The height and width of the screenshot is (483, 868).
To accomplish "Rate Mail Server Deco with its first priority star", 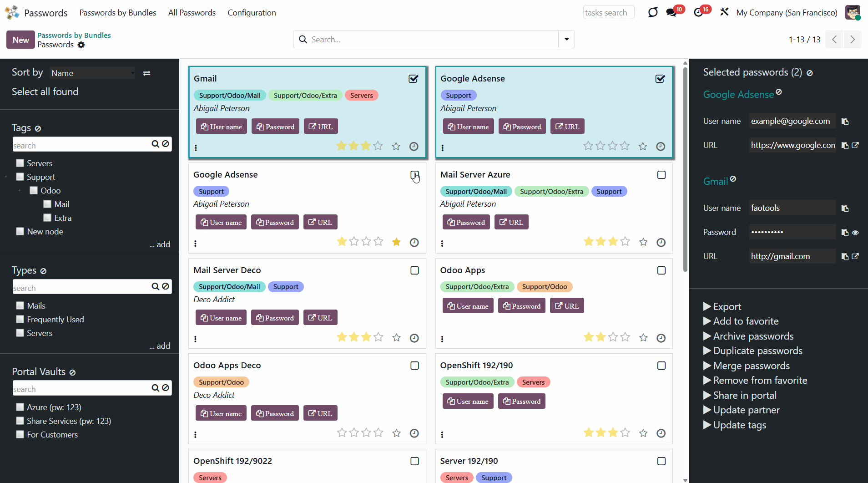I will 342,337.
